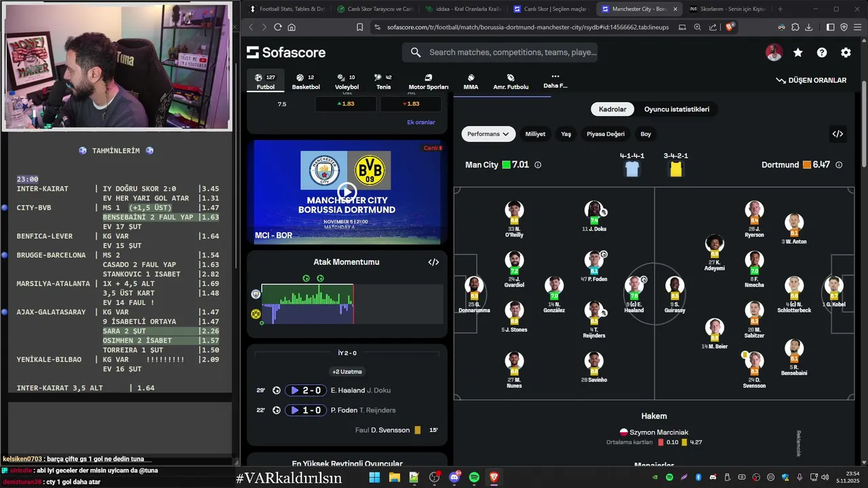Click info icon next to Man City rating
This screenshot has width=868, height=488.
[x=538, y=165]
